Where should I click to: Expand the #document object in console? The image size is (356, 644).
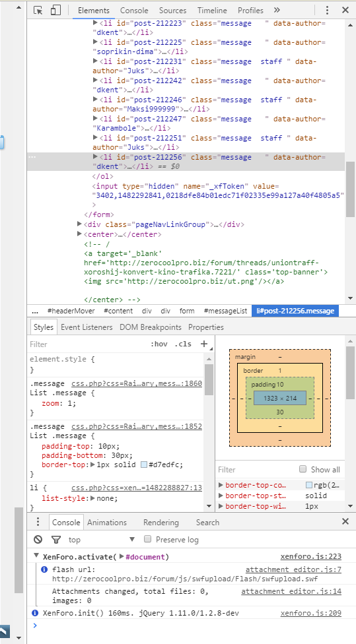122,557
